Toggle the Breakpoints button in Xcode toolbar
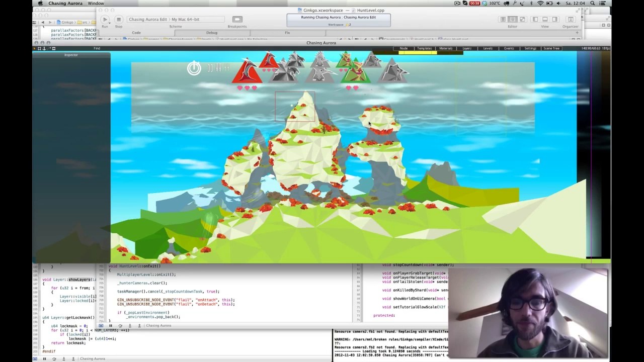 (x=237, y=20)
